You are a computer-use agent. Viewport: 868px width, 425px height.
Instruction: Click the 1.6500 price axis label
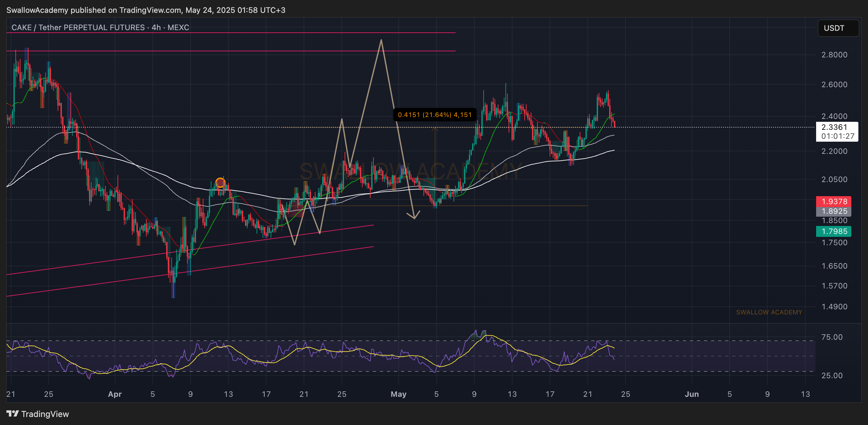pyautogui.click(x=834, y=266)
